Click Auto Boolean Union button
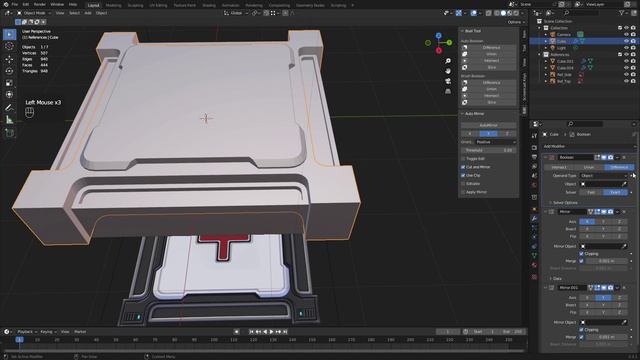Viewport: 640px width, 360px height. (489, 54)
